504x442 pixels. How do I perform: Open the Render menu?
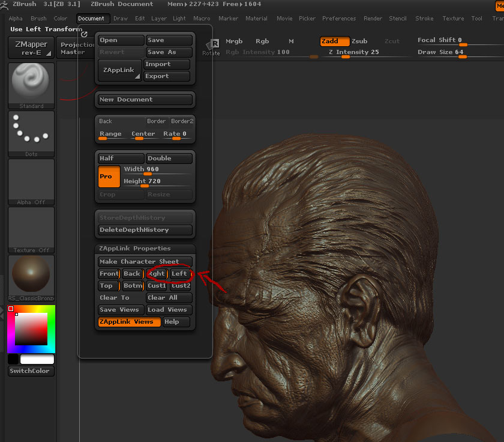tap(373, 19)
